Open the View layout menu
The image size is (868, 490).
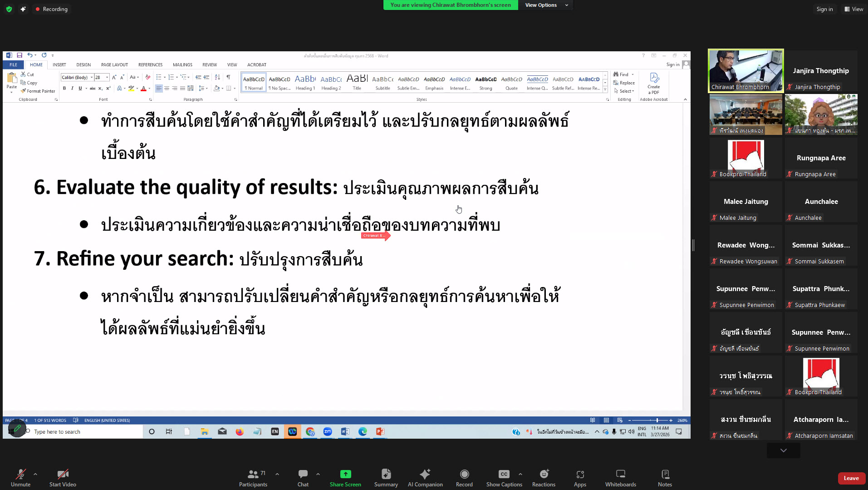click(x=853, y=9)
